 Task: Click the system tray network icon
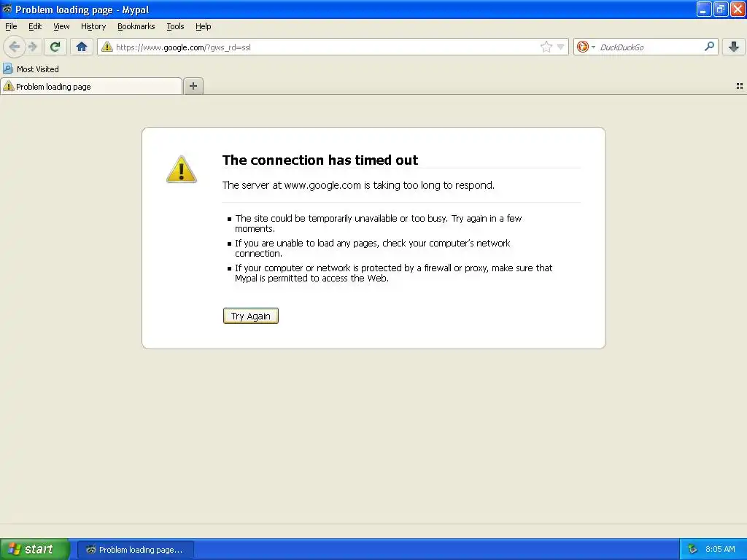pyautogui.click(x=692, y=549)
